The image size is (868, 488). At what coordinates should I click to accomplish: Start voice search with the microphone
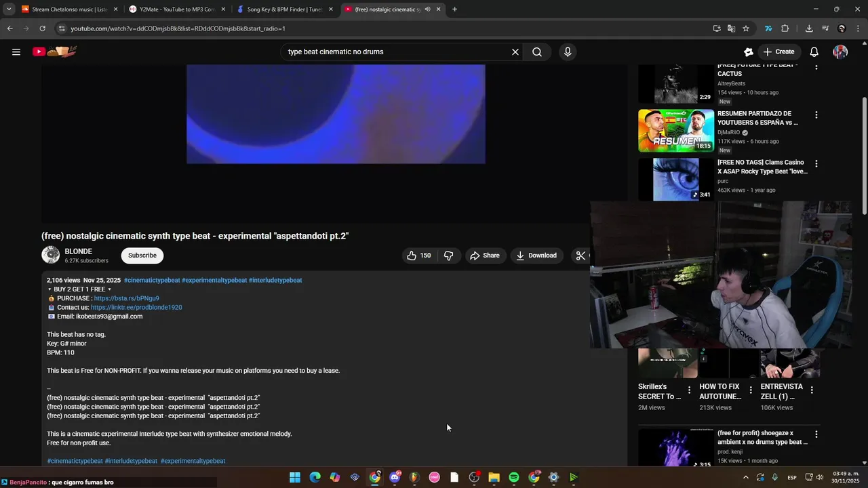coord(568,52)
